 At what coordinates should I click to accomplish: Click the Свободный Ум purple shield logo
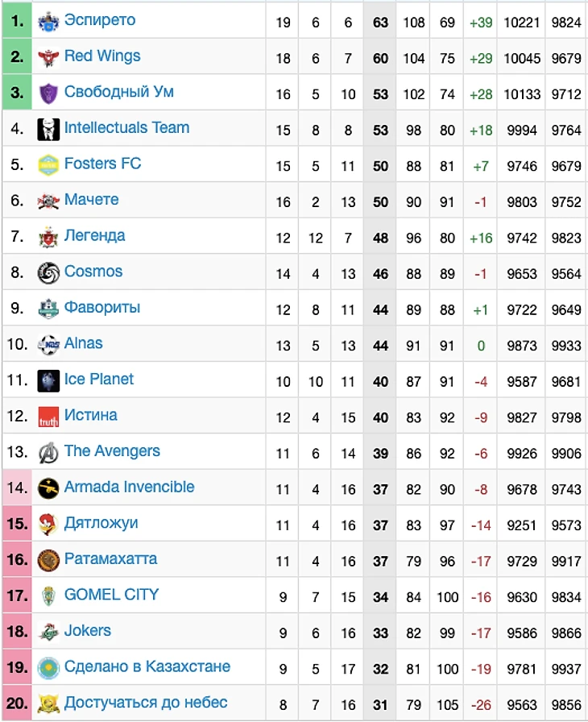(x=48, y=93)
